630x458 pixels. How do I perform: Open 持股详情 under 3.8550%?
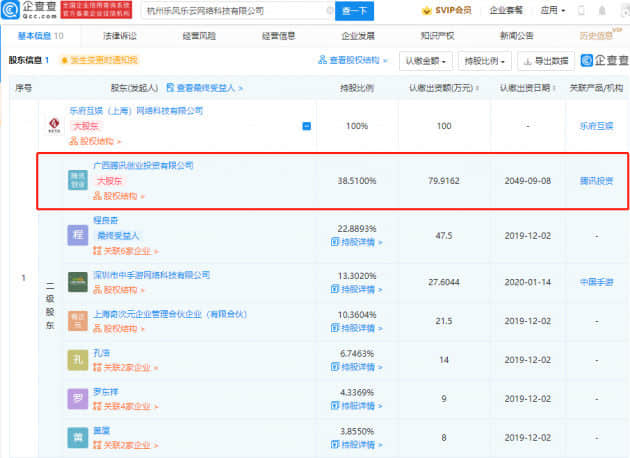356,445
